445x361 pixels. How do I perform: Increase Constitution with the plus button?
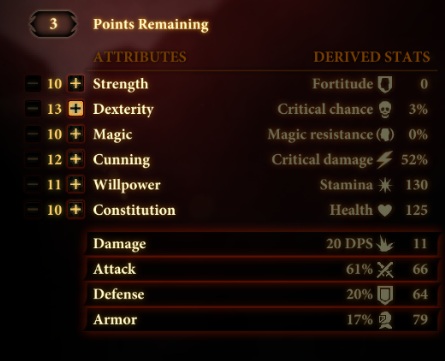click(x=76, y=210)
